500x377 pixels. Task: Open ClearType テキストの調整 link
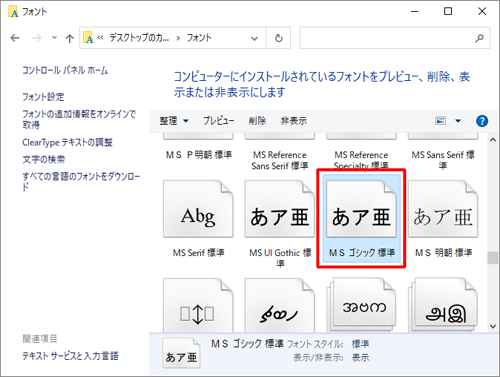[67, 143]
